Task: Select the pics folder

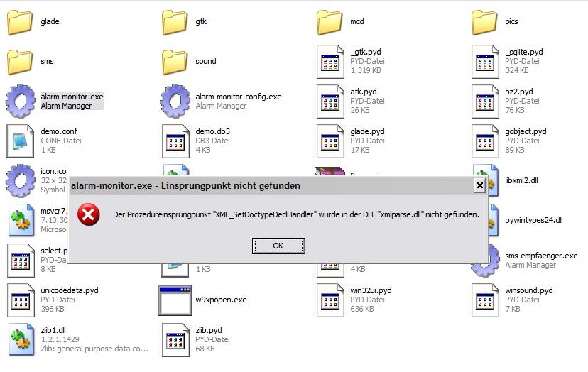Action: coord(484,22)
